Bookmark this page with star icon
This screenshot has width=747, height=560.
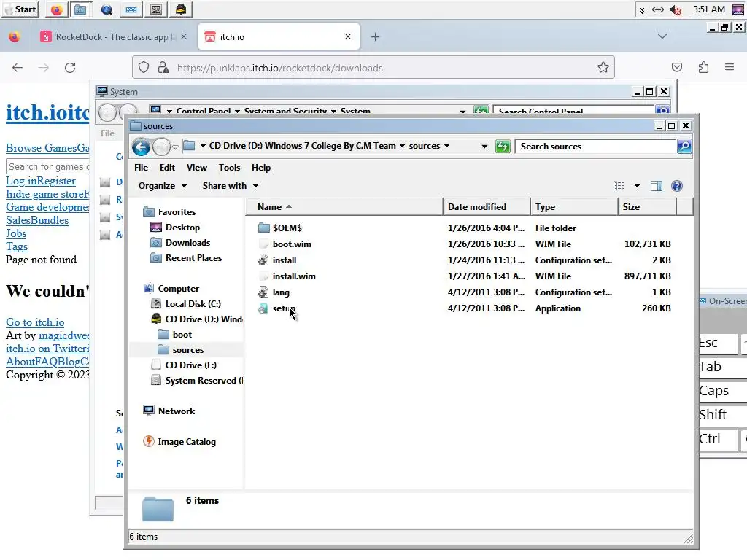tap(603, 68)
